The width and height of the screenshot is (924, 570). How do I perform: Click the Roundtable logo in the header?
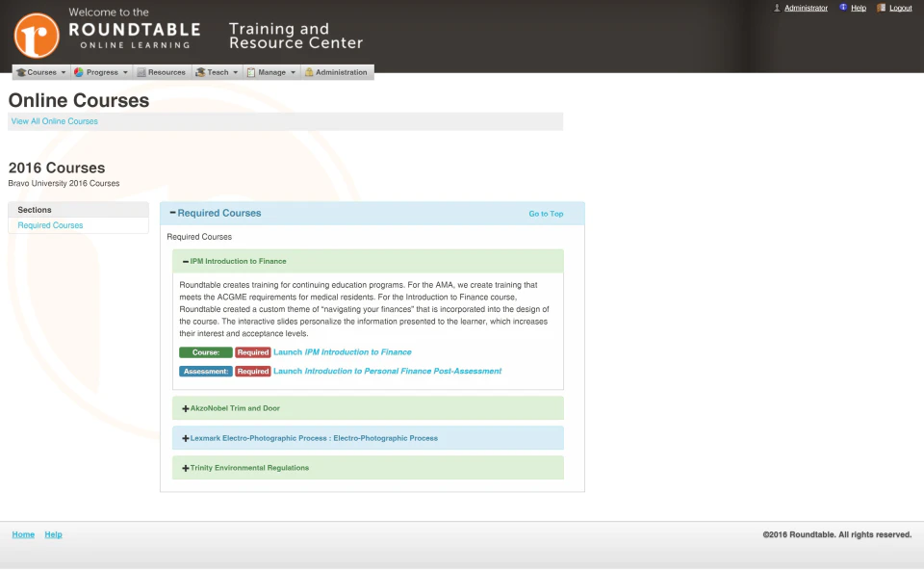(36, 35)
